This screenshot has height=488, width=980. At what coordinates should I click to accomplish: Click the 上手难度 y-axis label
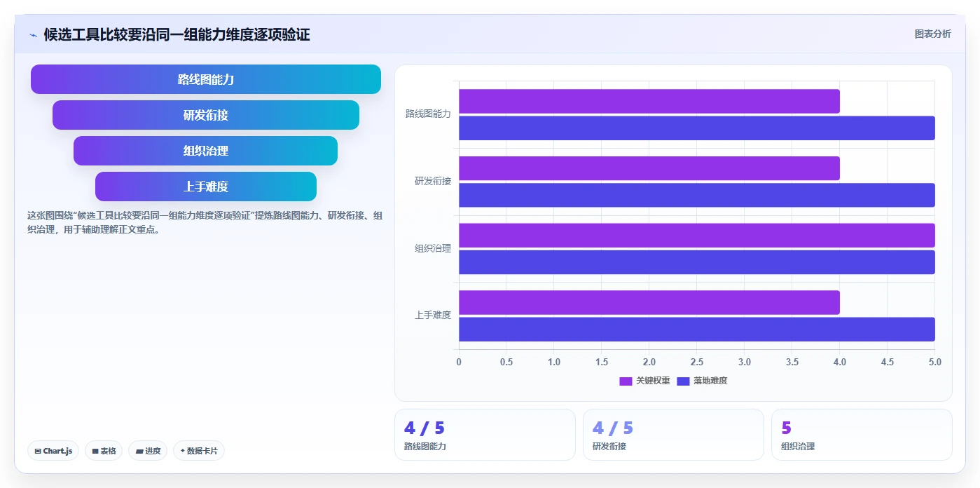point(433,316)
